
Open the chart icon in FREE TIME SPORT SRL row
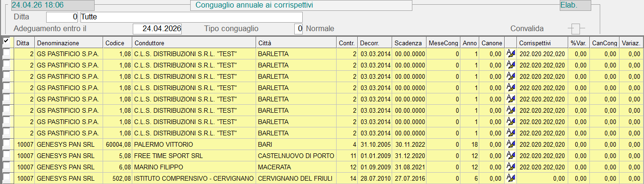(511, 156)
